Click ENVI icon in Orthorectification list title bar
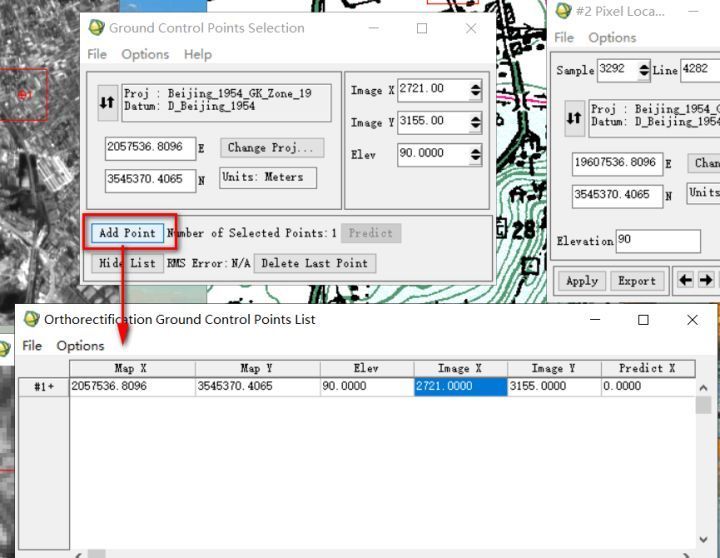The width and height of the screenshot is (720, 558). point(31,319)
